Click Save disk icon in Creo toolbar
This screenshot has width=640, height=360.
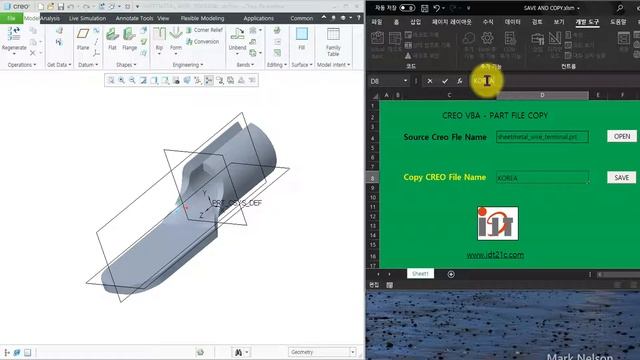pos(60,7)
